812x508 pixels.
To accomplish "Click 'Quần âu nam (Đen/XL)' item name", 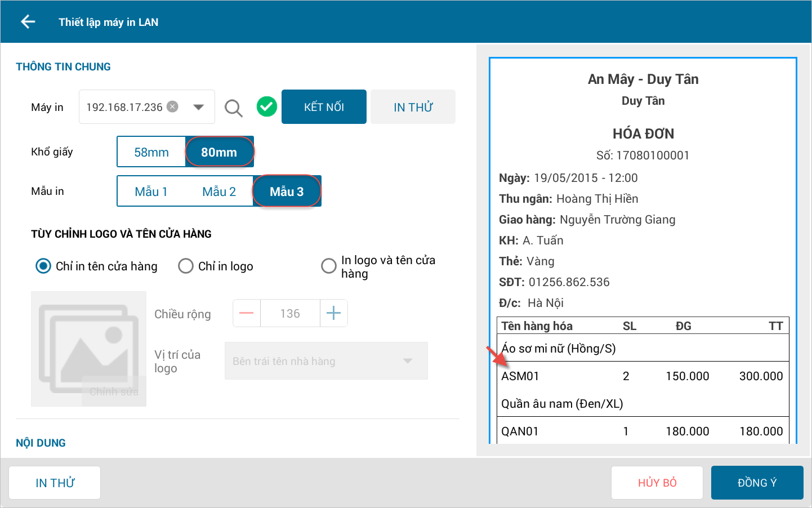I will tap(562, 404).
